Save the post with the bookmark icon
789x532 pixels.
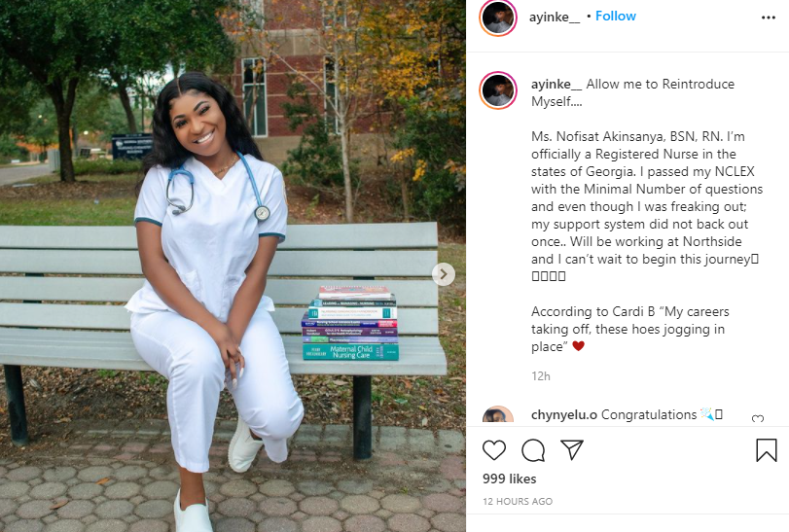point(767,449)
